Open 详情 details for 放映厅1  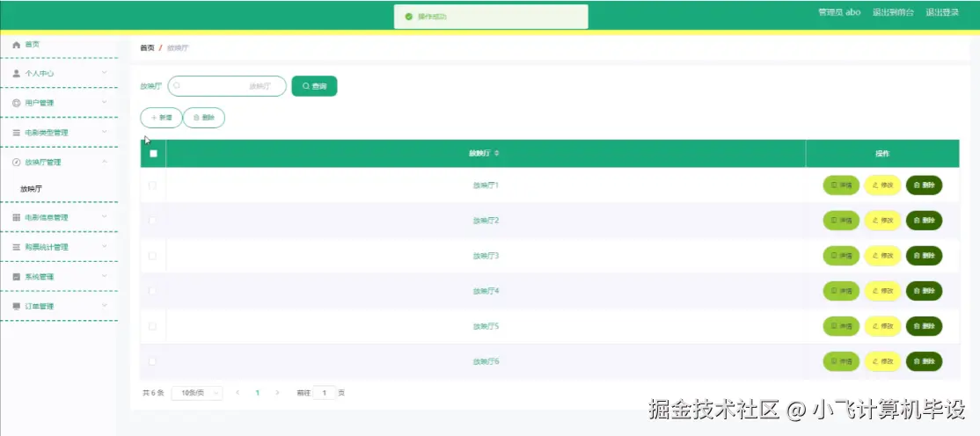841,185
